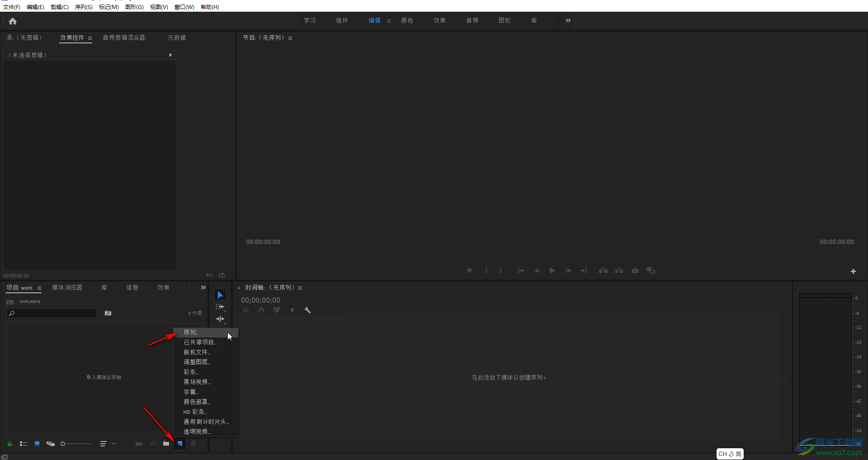Open the timeline panel menu
Image resolution: width=868 pixels, height=460 pixels.
tap(300, 288)
